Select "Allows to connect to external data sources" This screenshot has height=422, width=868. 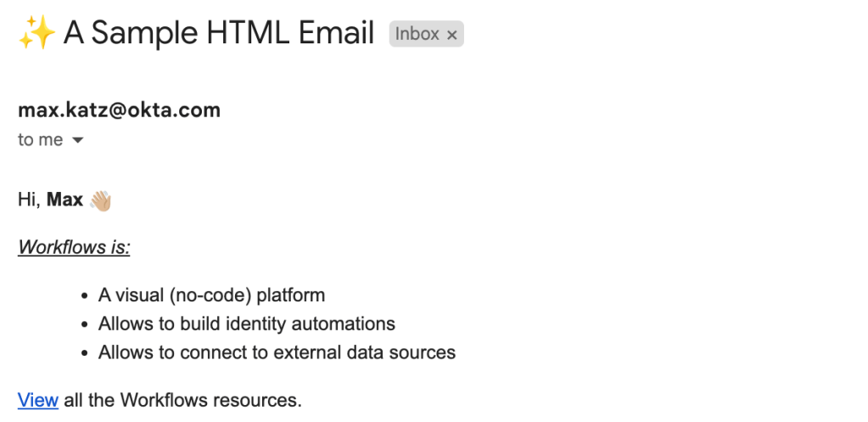(x=277, y=352)
